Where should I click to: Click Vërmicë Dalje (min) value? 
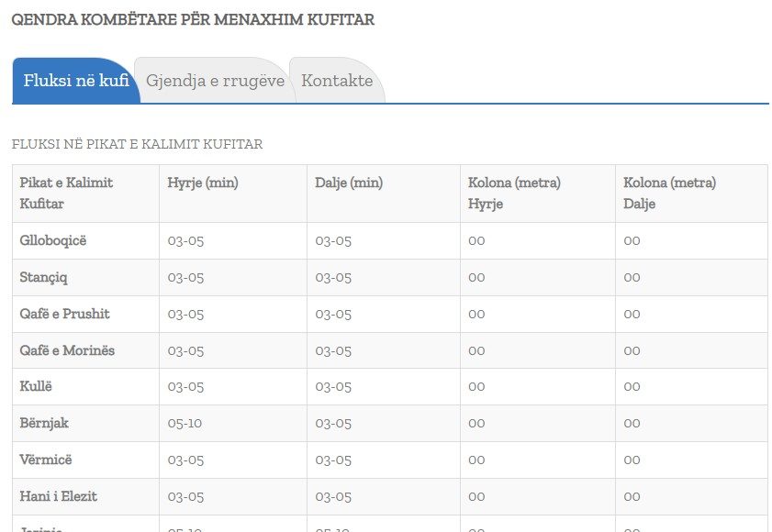click(x=333, y=460)
